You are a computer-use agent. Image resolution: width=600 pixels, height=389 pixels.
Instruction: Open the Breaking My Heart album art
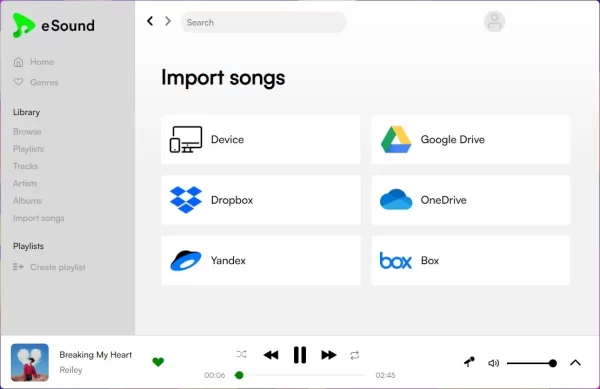(x=30, y=362)
